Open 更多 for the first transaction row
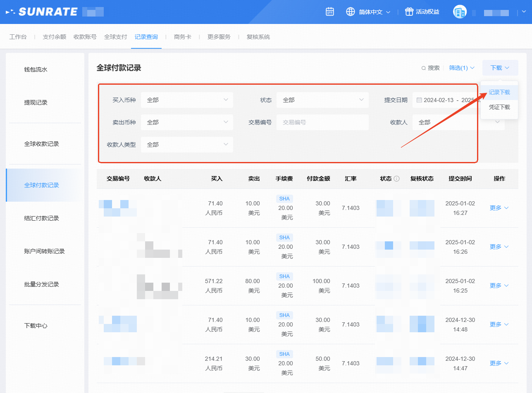The height and width of the screenshot is (393, 532). (x=499, y=208)
